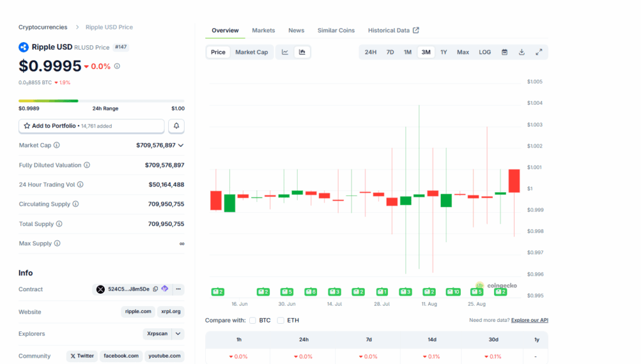The width and height of the screenshot is (641, 364).
Task: Open the contract more options menu
Action: click(178, 289)
